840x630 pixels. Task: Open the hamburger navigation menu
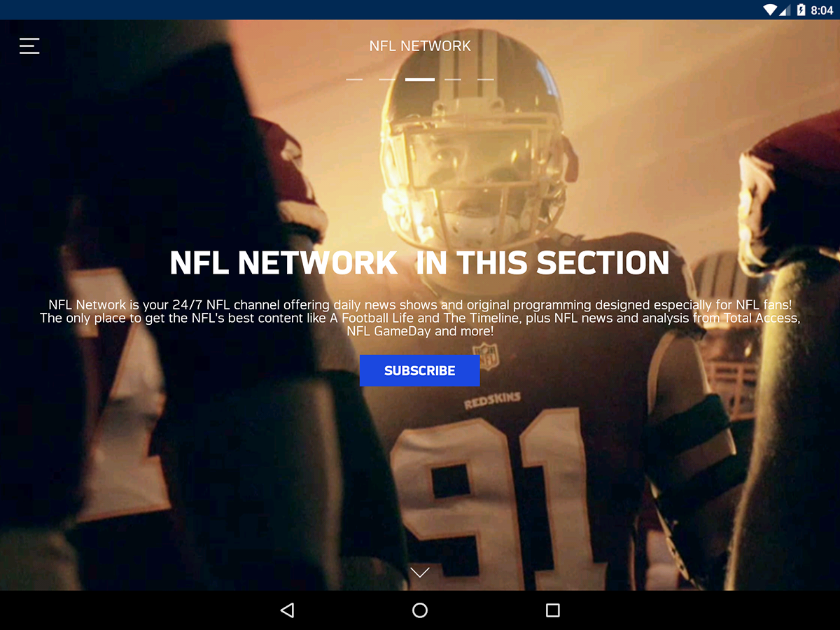click(29, 45)
